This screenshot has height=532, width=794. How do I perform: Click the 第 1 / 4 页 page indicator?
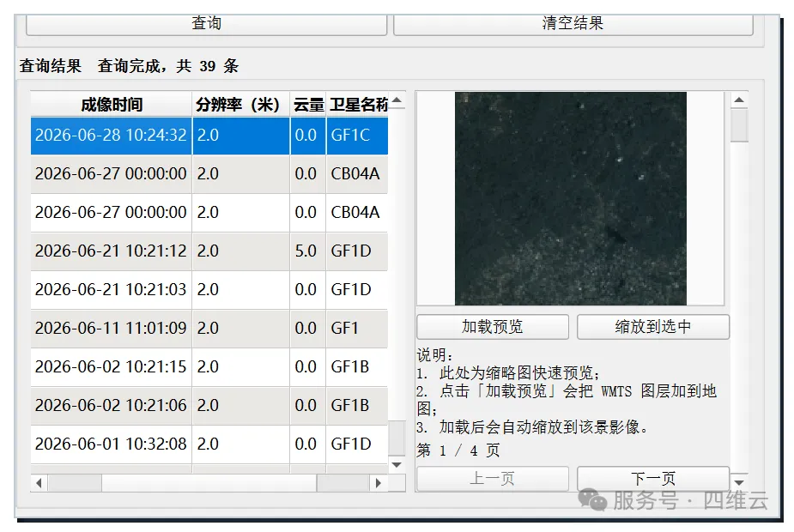pyautogui.click(x=458, y=450)
